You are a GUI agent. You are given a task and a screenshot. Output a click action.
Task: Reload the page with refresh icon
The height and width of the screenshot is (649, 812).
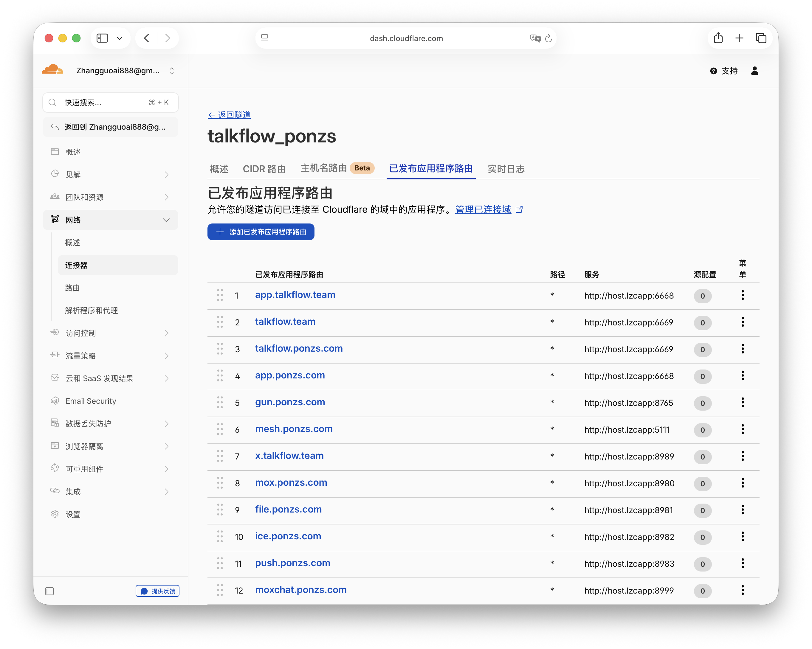[x=548, y=38]
